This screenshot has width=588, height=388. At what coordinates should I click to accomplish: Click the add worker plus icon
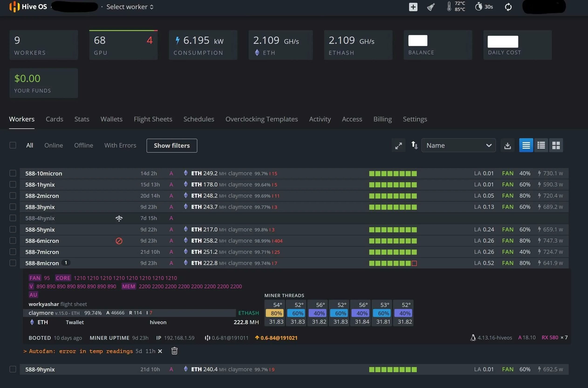[x=413, y=7]
